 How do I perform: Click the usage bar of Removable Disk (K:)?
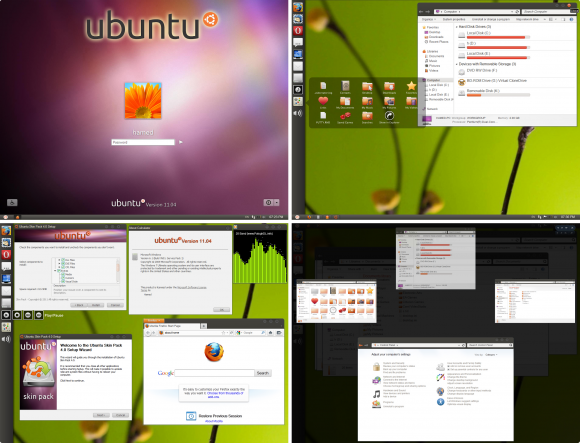[x=498, y=95]
